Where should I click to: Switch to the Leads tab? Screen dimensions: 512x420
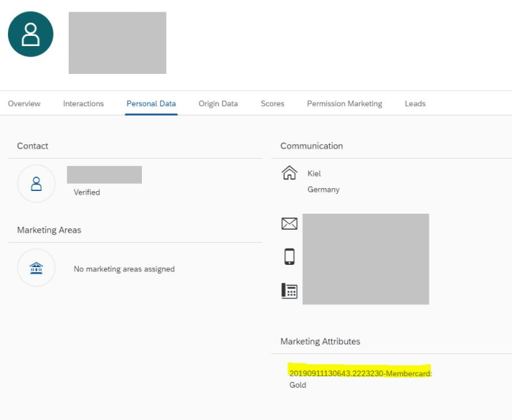[x=415, y=103]
